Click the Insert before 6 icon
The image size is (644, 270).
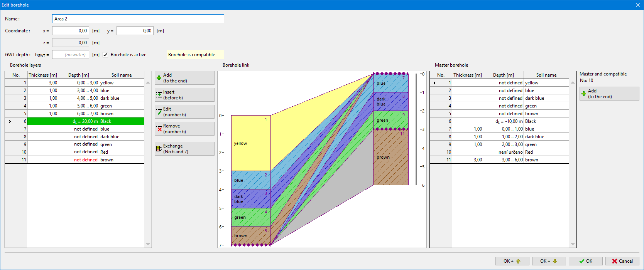tap(159, 95)
